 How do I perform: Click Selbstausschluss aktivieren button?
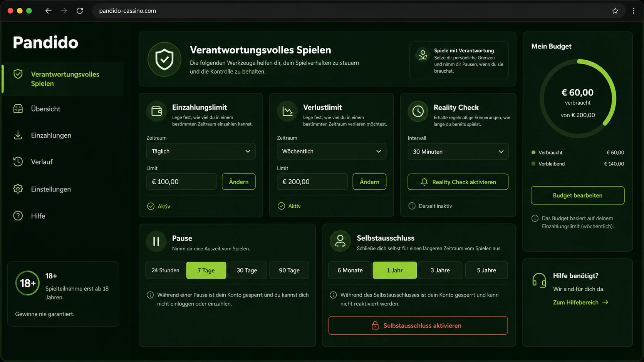(418, 325)
